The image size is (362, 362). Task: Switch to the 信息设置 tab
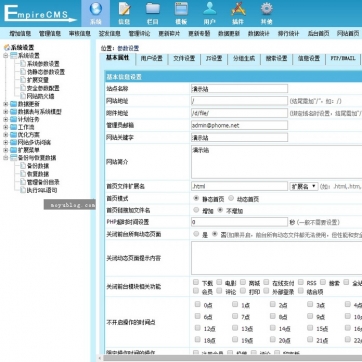(x=309, y=59)
